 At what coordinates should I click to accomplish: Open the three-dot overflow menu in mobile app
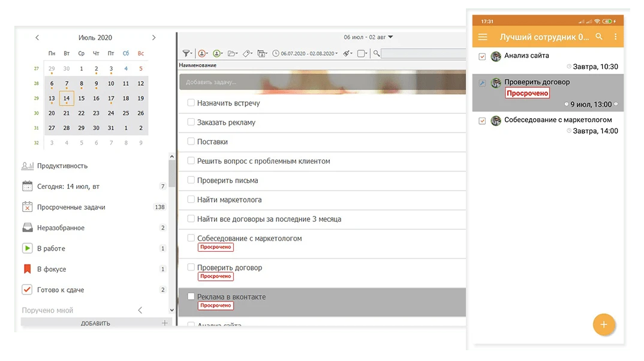click(x=615, y=37)
